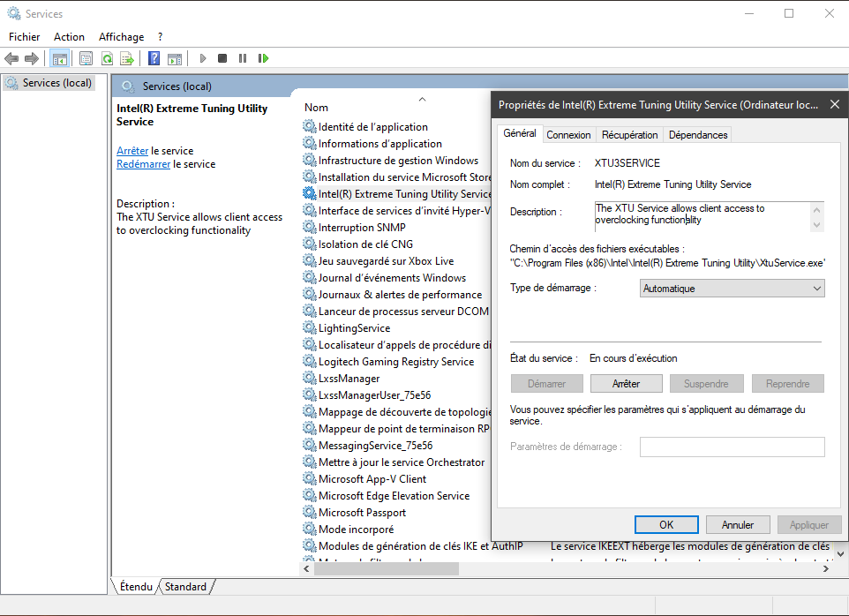Click the Paramètres de démarrage input field

732,447
